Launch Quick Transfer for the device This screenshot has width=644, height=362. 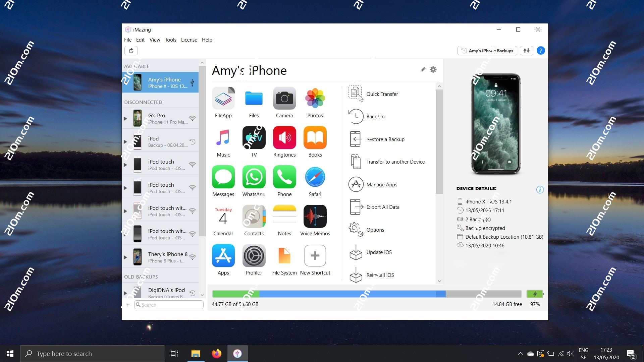(x=382, y=94)
